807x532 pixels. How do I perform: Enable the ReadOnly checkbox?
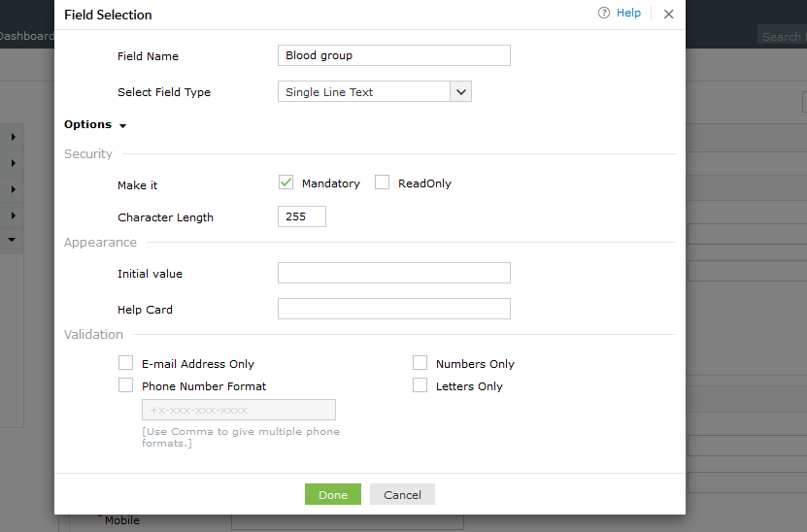(x=383, y=183)
